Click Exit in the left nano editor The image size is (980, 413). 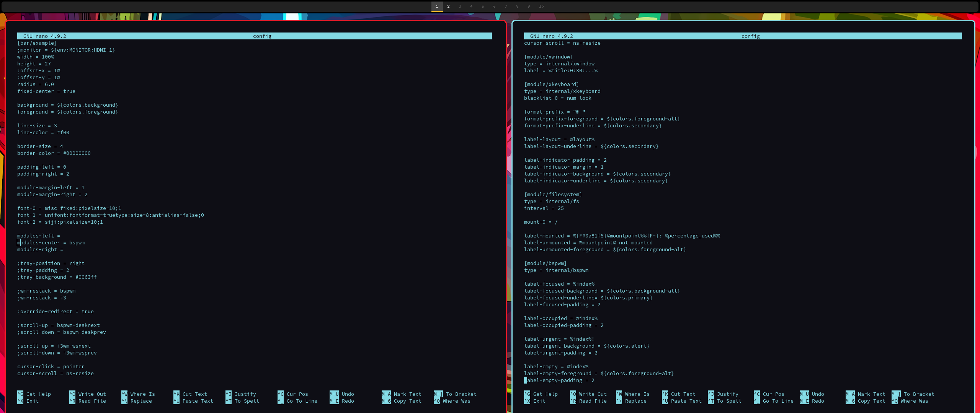click(33, 401)
